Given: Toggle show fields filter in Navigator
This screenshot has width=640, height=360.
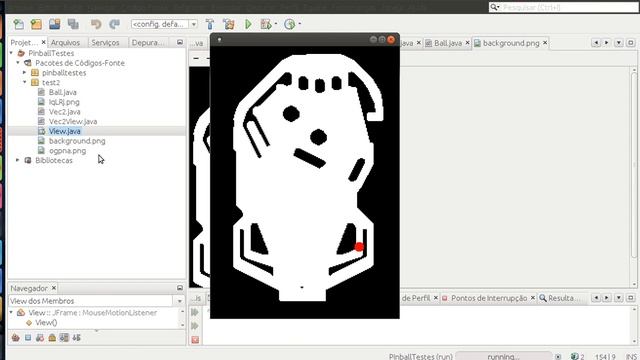Looking at the screenshot, I should pyautogui.click(x=28, y=338).
